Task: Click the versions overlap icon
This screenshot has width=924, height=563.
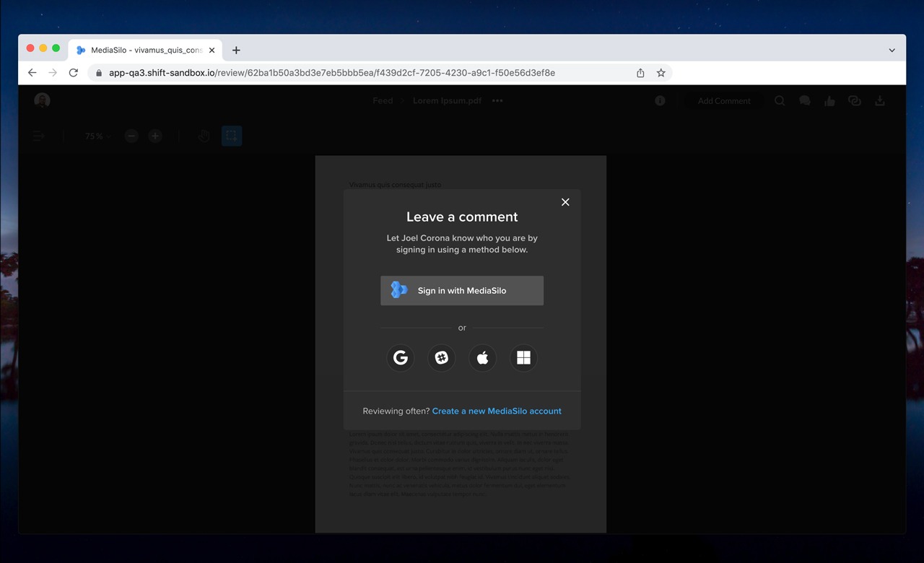Action: click(855, 101)
